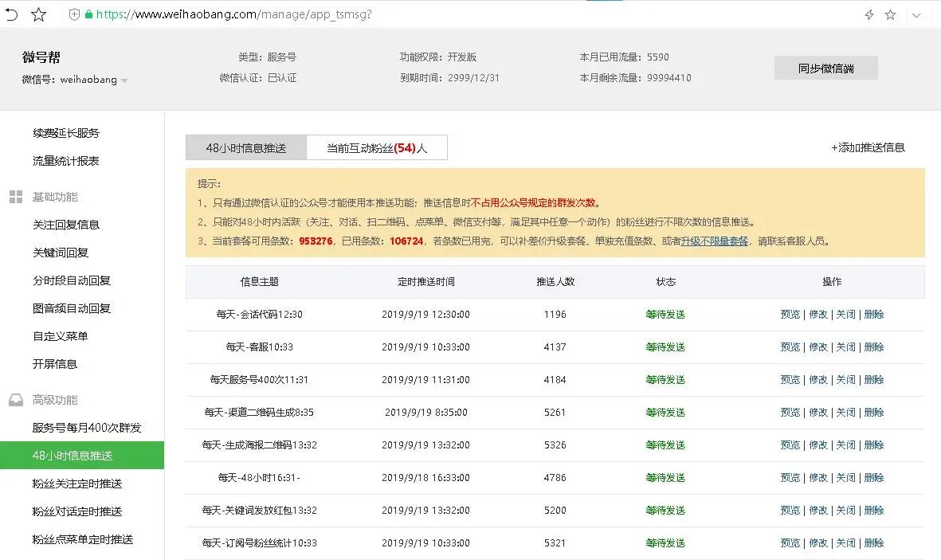The image size is (941, 560).
Task: Click the star icon at right of toolbar
Action: 890,14
